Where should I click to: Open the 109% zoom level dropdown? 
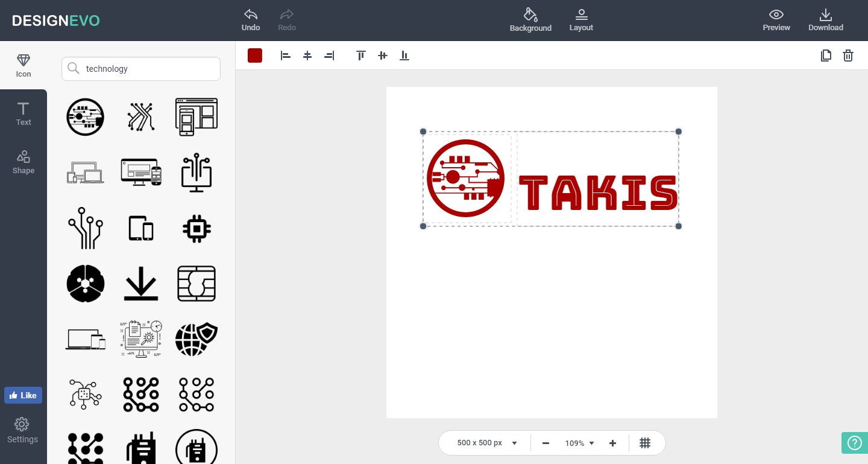coord(579,443)
